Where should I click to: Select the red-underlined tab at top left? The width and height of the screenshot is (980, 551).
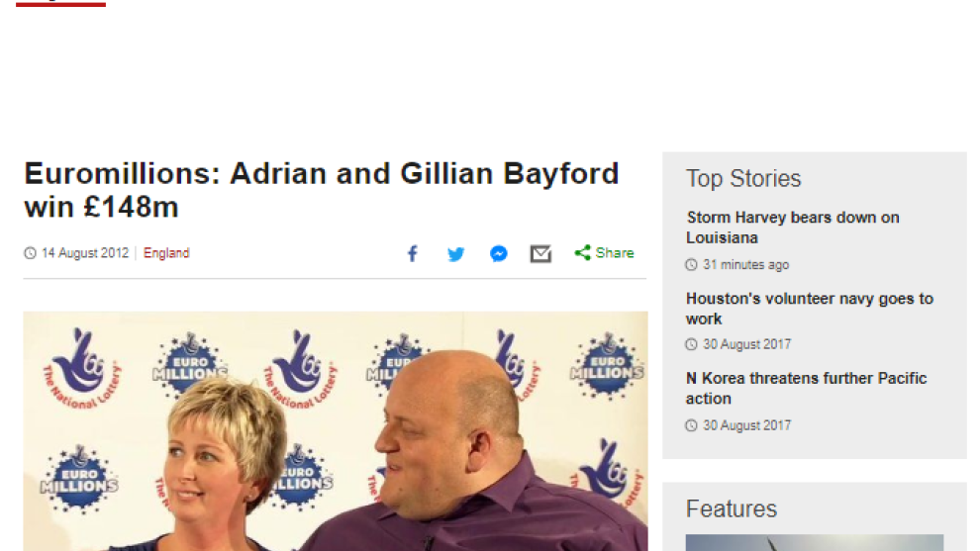click(60, 3)
